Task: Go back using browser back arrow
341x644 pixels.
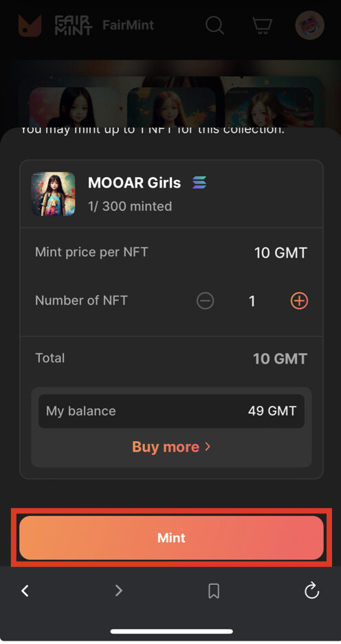Action: pos(25,590)
